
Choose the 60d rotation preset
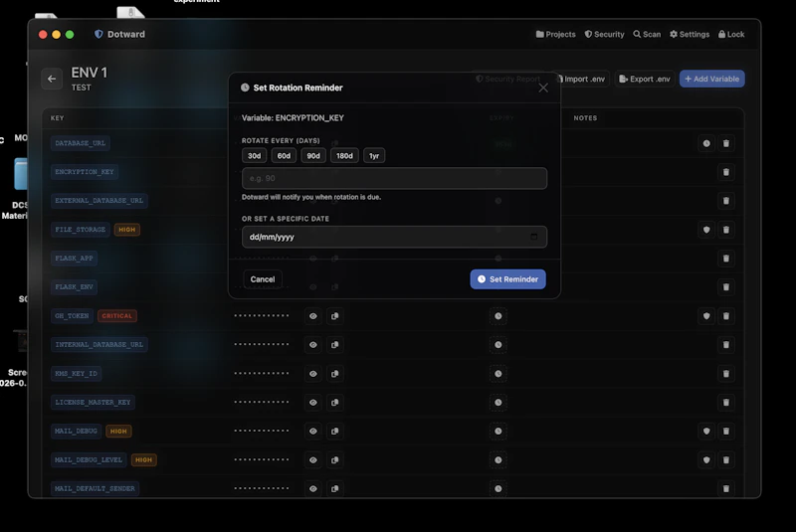coord(284,156)
